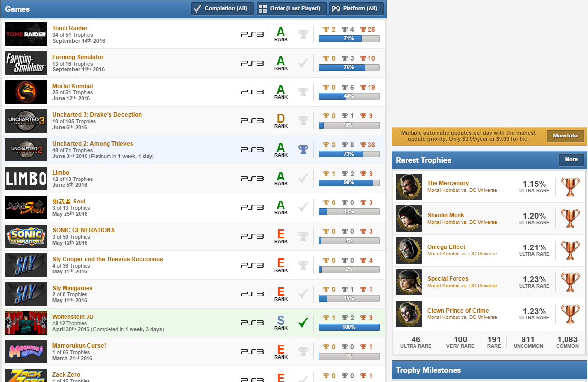Click the More Info button

coord(565,136)
